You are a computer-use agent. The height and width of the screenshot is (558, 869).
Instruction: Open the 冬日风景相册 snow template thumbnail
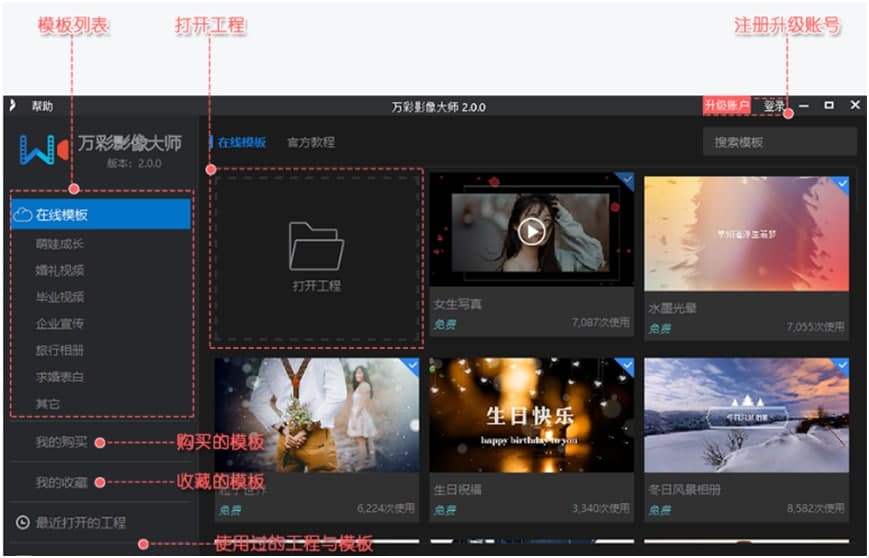[x=747, y=415]
